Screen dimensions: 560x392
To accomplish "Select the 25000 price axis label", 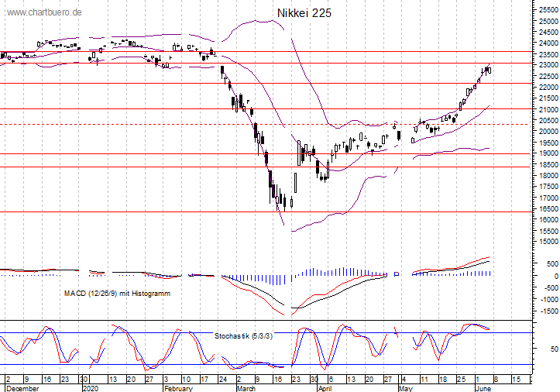I will click(548, 21).
